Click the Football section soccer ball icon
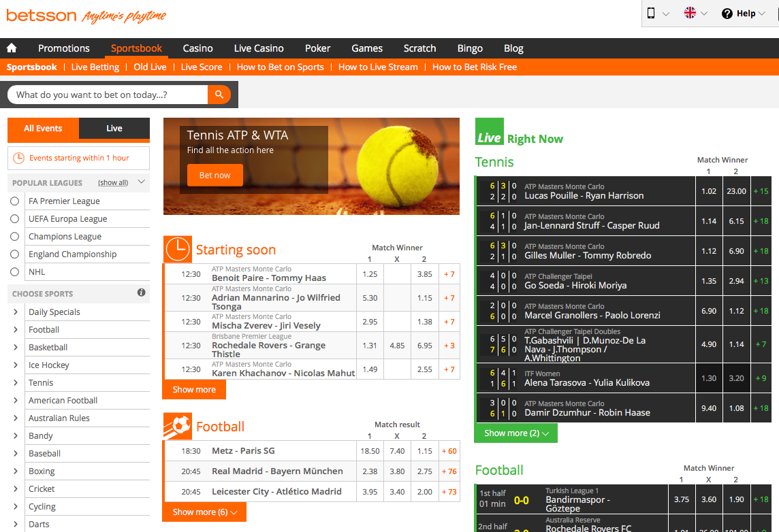 pos(177,427)
